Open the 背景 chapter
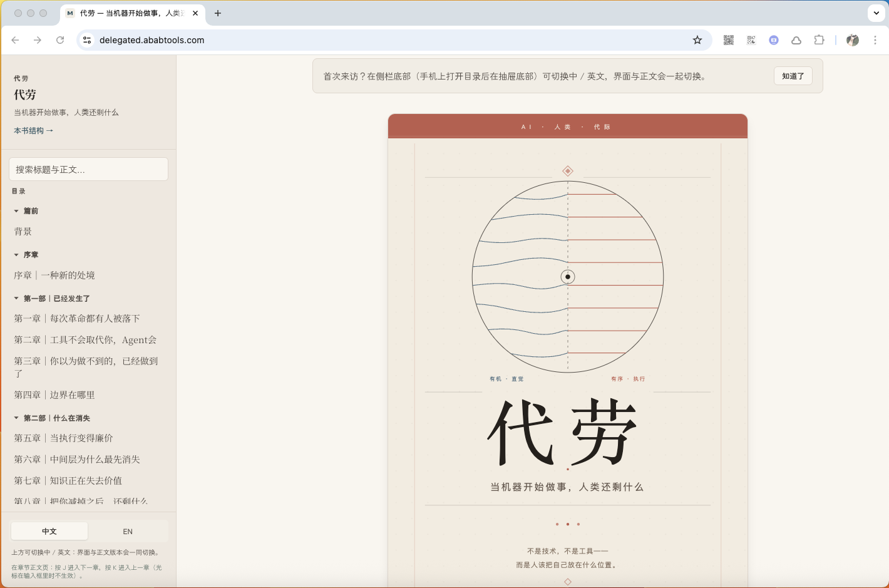 click(x=23, y=232)
